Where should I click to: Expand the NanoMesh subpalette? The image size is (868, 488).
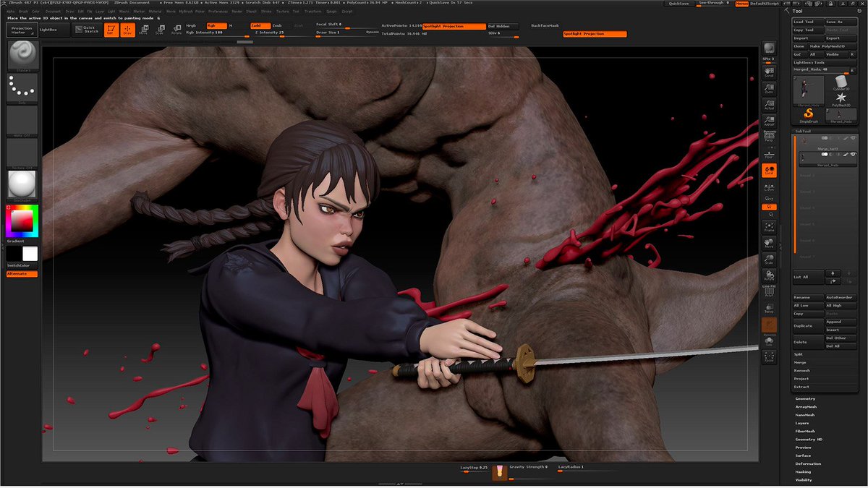pyautogui.click(x=805, y=415)
